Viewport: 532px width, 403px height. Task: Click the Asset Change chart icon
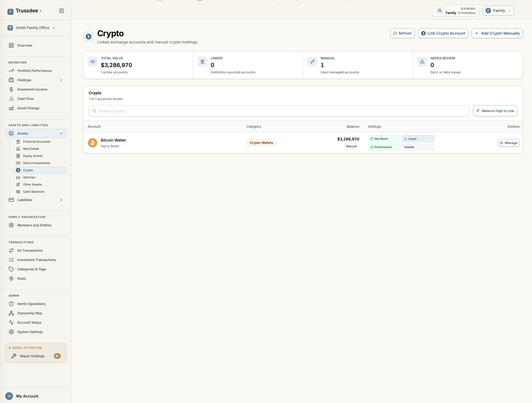[x=11, y=108]
